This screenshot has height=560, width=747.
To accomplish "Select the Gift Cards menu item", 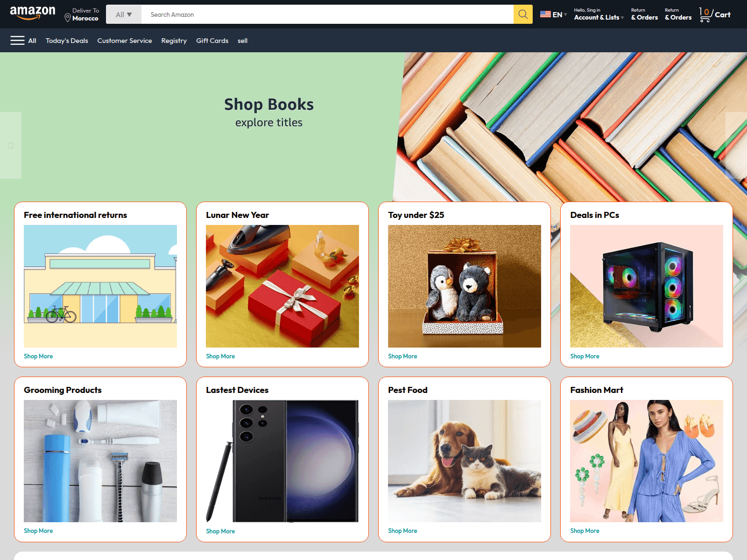I will (212, 41).
